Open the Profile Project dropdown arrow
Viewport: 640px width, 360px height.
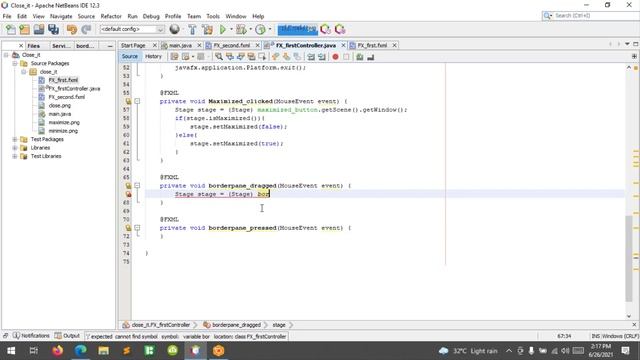coord(270,29)
